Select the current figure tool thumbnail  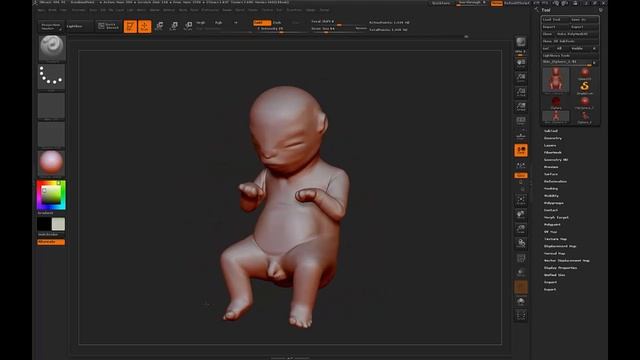[556, 80]
